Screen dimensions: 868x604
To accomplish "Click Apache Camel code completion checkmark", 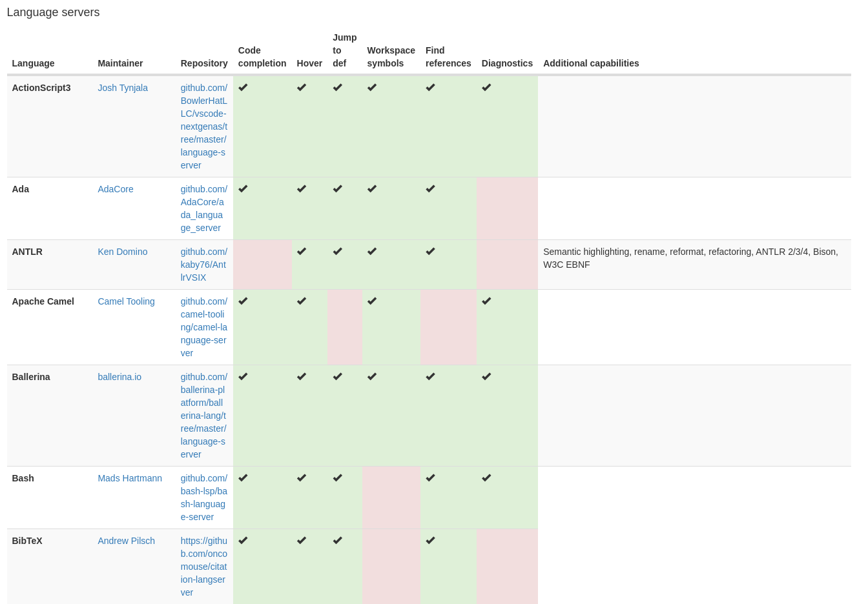I will [243, 301].
